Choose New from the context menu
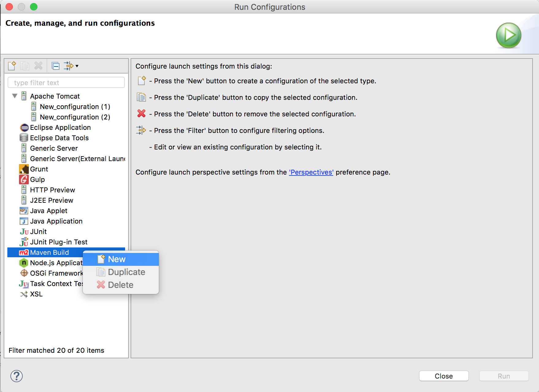Image resolution: width=539 pixels, height=392 pixels. click(117, 259)
